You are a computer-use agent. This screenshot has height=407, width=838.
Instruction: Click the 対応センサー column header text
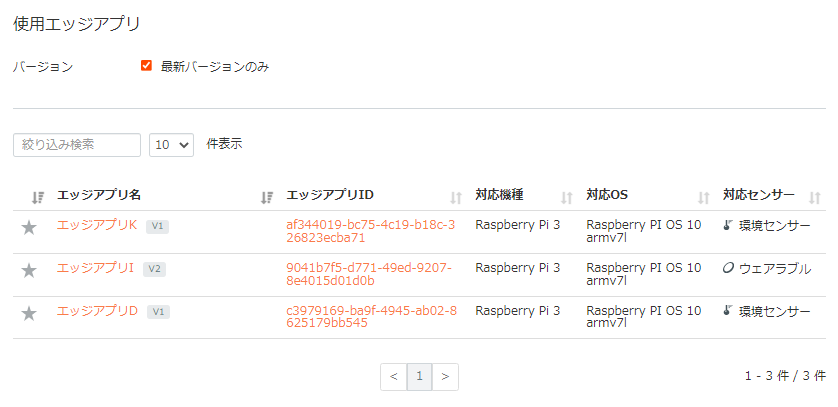pos(759,195)
